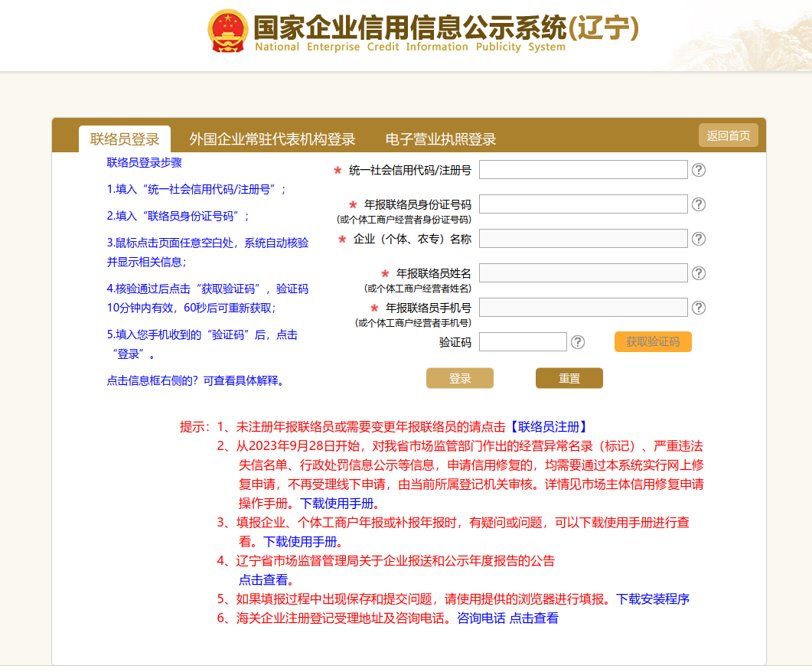Click the national emblem logo in header
The width and height of the screenshot is (812, 672).
227,31
